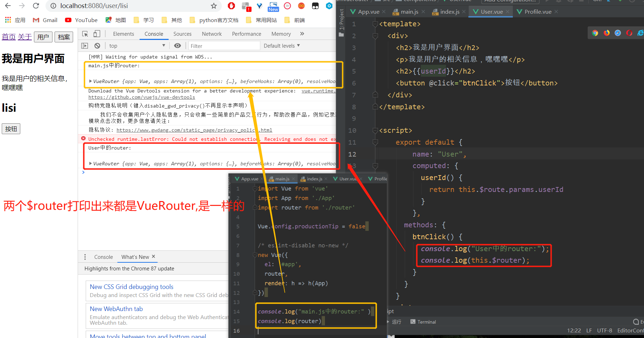Close the User.vue editor tab
Viewport: 644px width, 338px height.
coord(508,12)
